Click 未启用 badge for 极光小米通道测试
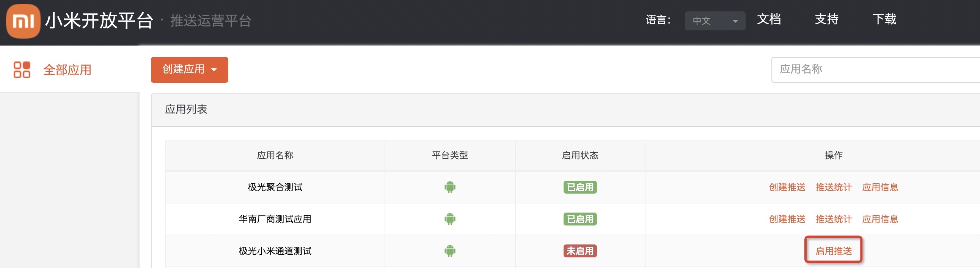Image resolution: width=980 pixels, height=268 pixels. [580, 251]
